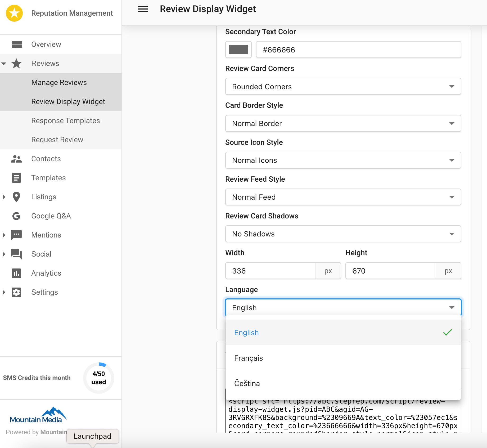Click the Overview dashboard icon

click(x=16, y=44)
